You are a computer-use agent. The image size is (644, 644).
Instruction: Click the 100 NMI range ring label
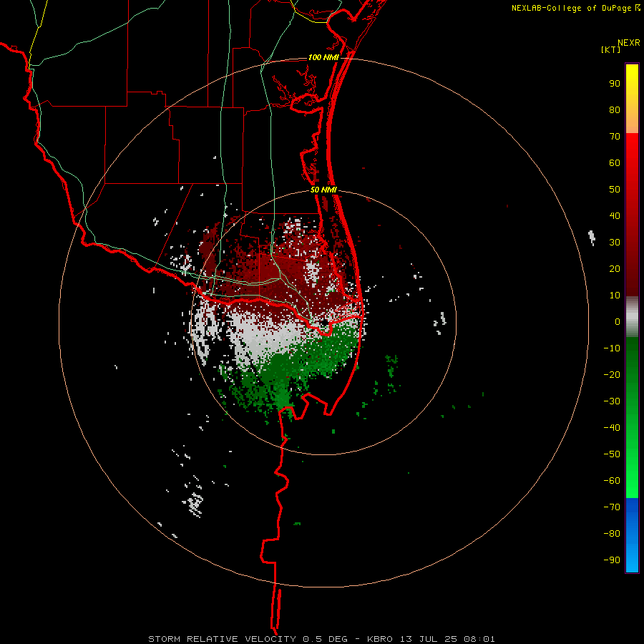click(x=323, y=57)
